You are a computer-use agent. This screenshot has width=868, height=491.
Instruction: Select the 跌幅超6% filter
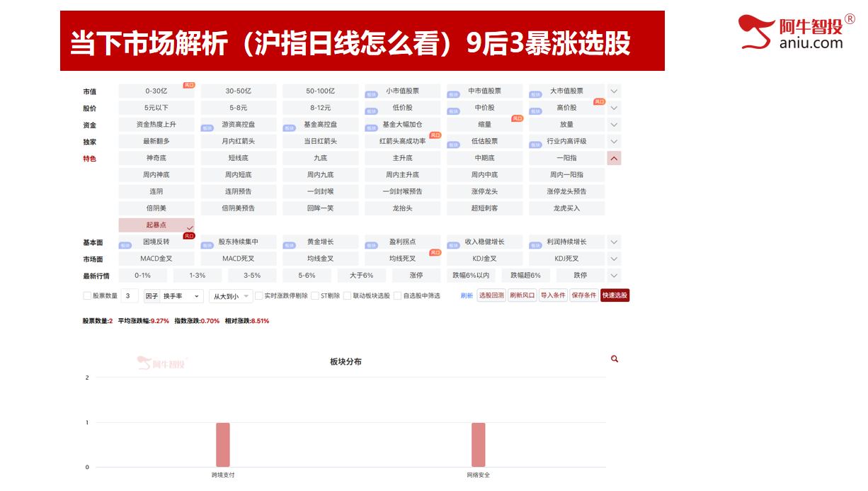point(526,276)
